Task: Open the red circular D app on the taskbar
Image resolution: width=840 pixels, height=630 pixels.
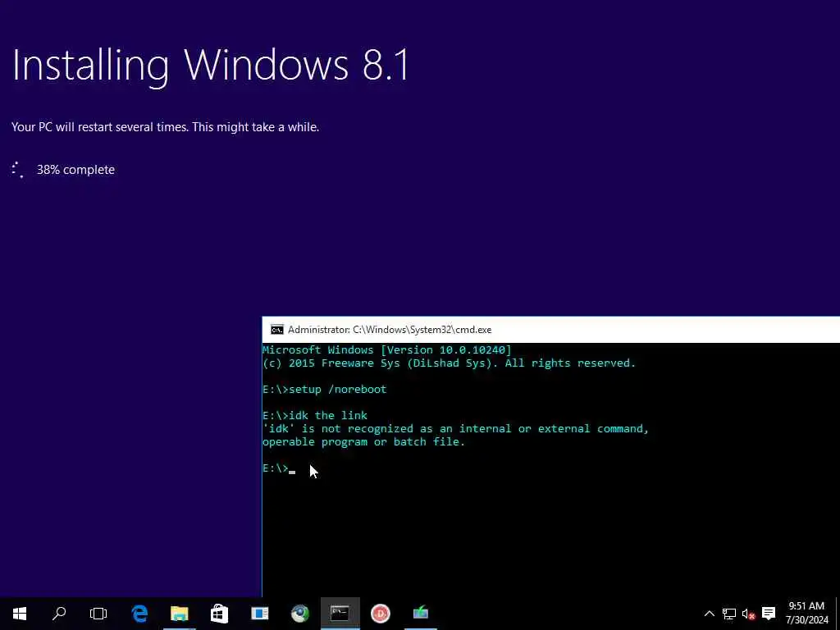Action: (x=381, y=613)
